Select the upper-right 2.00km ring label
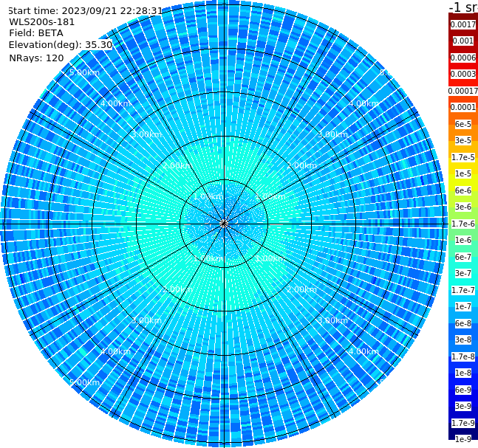The image size is (478, 448). (x=301, y=165)
